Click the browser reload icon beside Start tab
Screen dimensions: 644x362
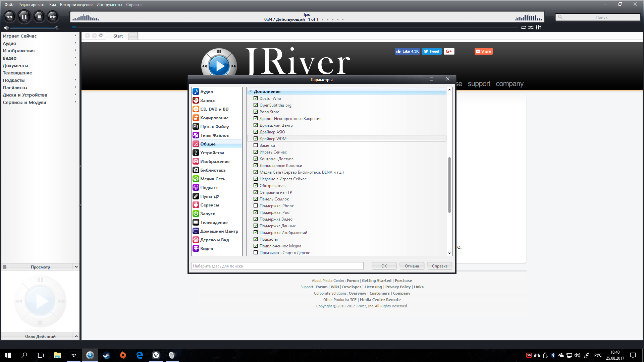click(101, 36)
